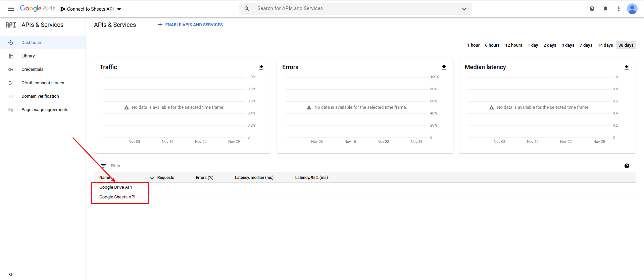Screen dimensions: 644x280
Task: Open the hamburger navigation menu
Action: pos(11,9)
